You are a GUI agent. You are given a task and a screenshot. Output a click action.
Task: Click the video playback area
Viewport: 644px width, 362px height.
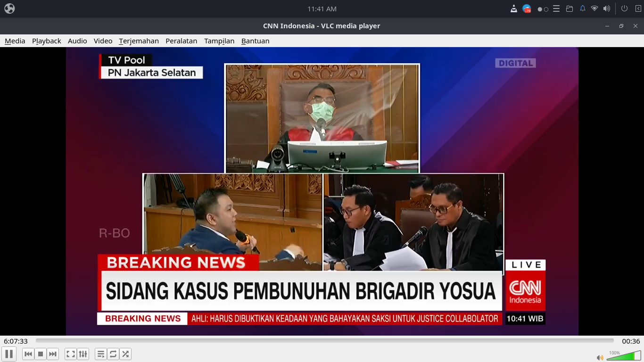pyautogui.click(x=322, y=191)
